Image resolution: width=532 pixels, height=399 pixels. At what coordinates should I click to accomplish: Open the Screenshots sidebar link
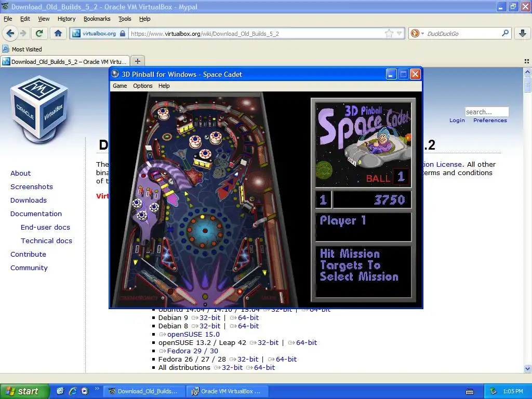[x=32, y=187]
